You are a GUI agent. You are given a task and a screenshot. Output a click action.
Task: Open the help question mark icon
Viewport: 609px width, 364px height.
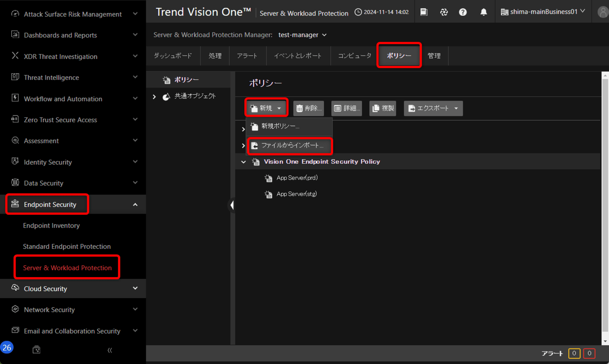[x=463, y=12]
